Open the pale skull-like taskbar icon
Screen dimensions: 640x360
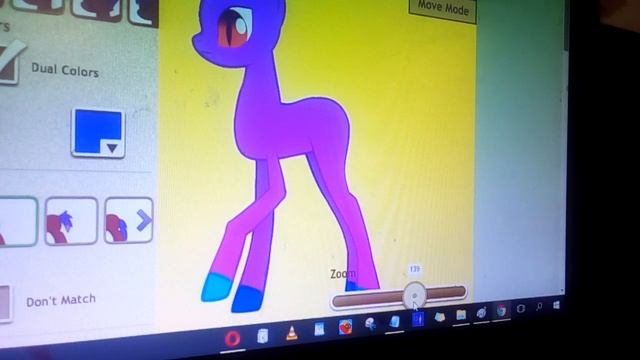(371, 324)
